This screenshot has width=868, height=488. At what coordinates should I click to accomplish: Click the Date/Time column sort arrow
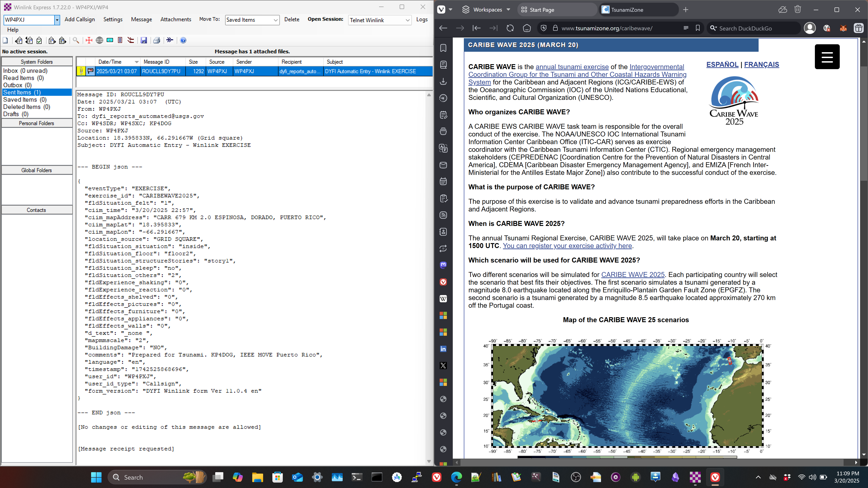[x=137, y=62]
